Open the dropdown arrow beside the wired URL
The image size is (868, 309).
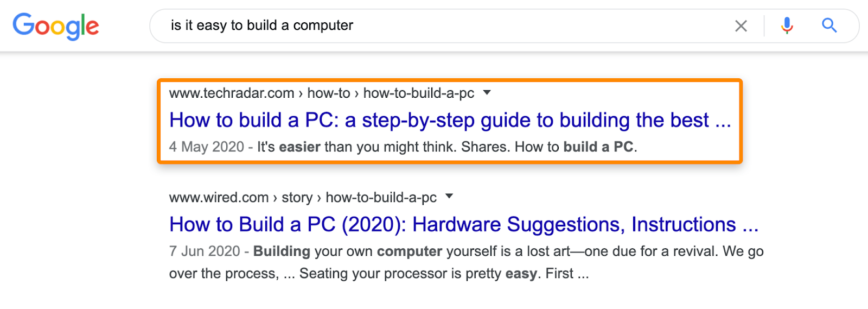tap(449, 197)
